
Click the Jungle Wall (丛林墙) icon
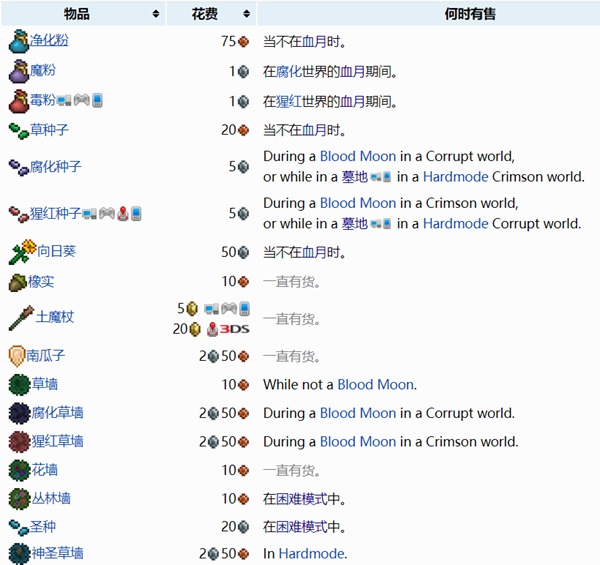click(20, 498)
